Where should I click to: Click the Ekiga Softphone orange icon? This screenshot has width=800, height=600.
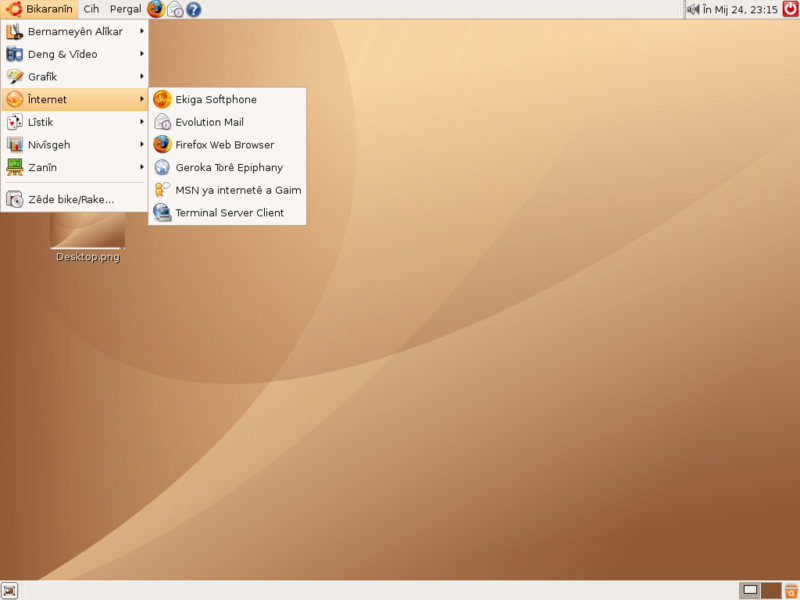(x=162, y=99)
